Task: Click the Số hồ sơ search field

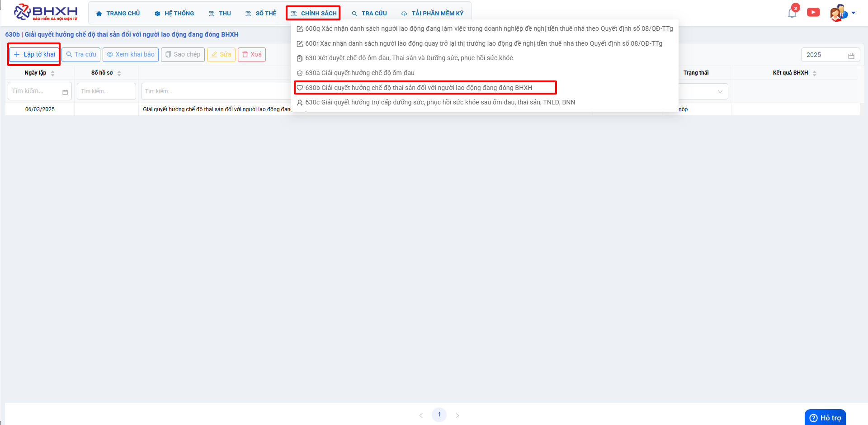Action: click(x=106, y=91)
